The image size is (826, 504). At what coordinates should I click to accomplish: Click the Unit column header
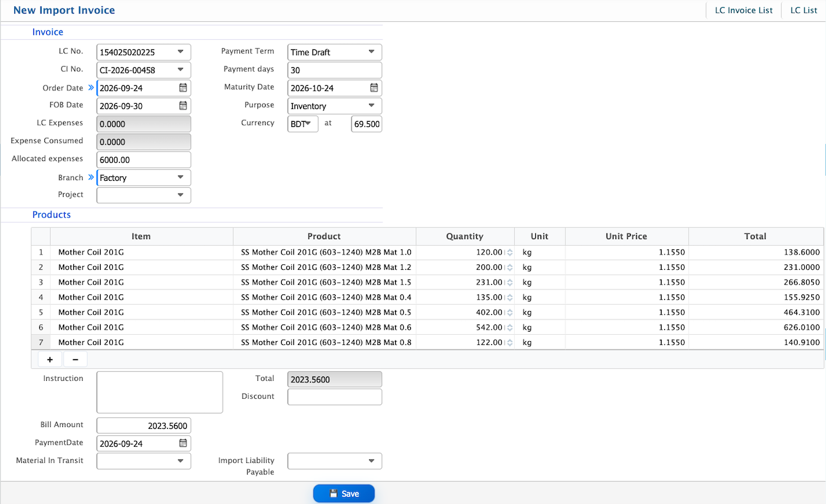540,237
